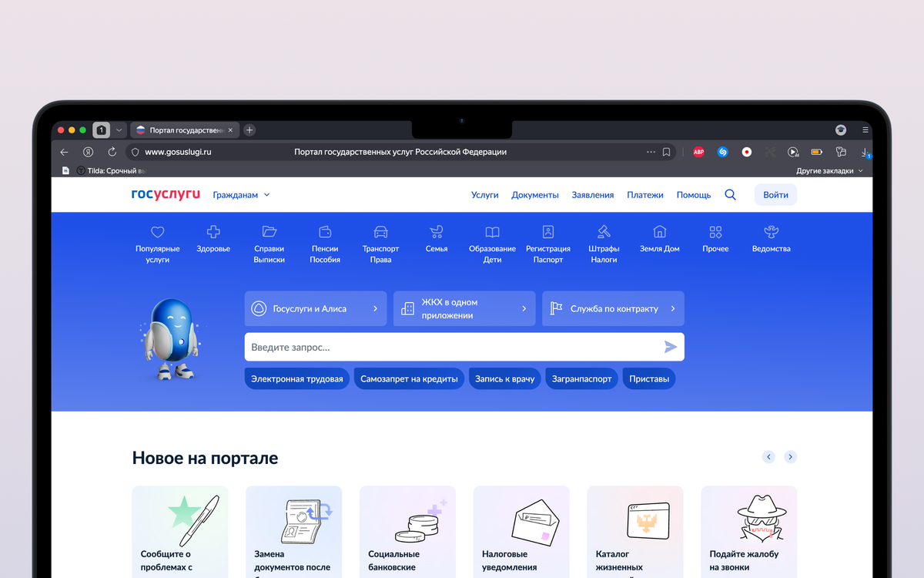Open the Заявления menu item
The width and height of the screenshot is (924, 578).
(x=593, y=195)
